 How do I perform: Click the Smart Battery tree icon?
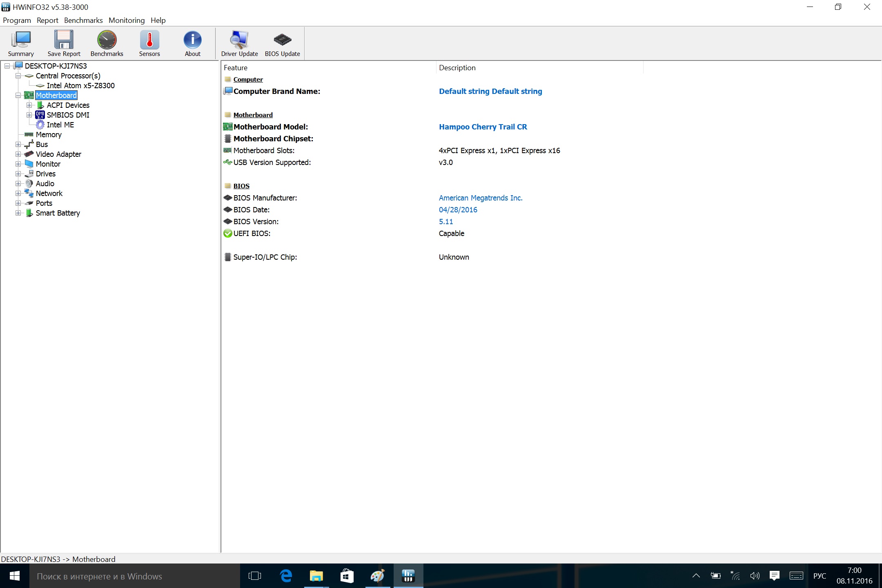click(x=29, y=213)
